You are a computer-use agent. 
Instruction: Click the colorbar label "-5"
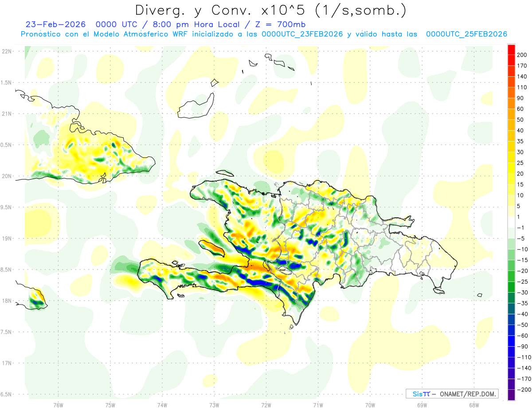[521, 239]
